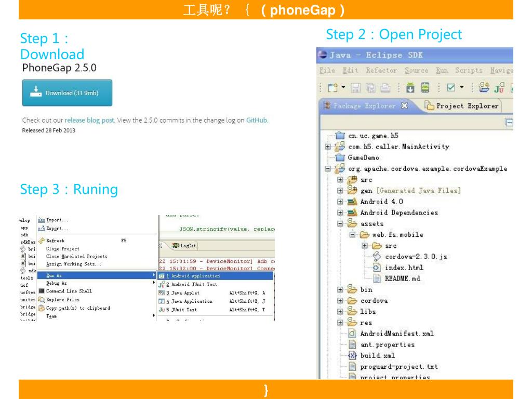Expand the gen Generated Java Files folder
Screen dimensions: 532x399
(x=340, y=191)
